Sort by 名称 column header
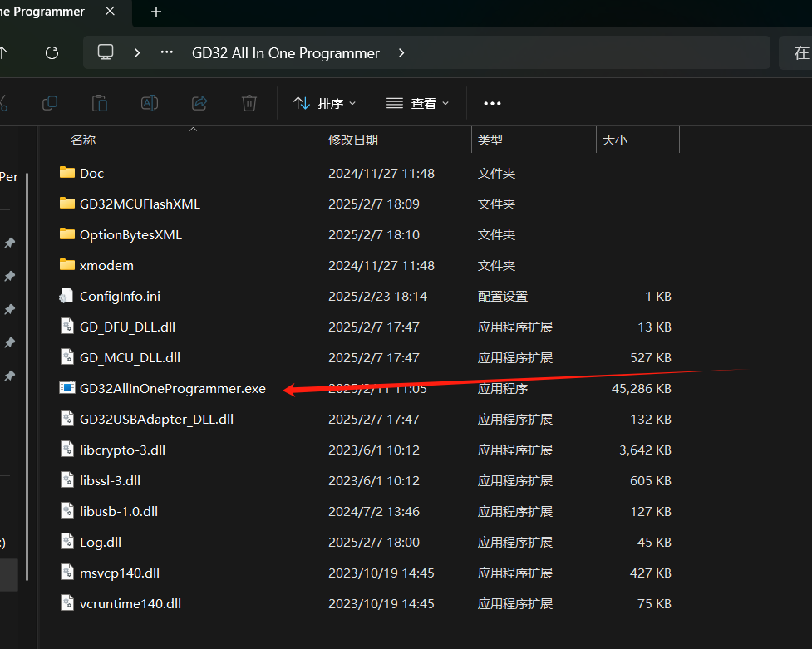 tap(83, 140)
